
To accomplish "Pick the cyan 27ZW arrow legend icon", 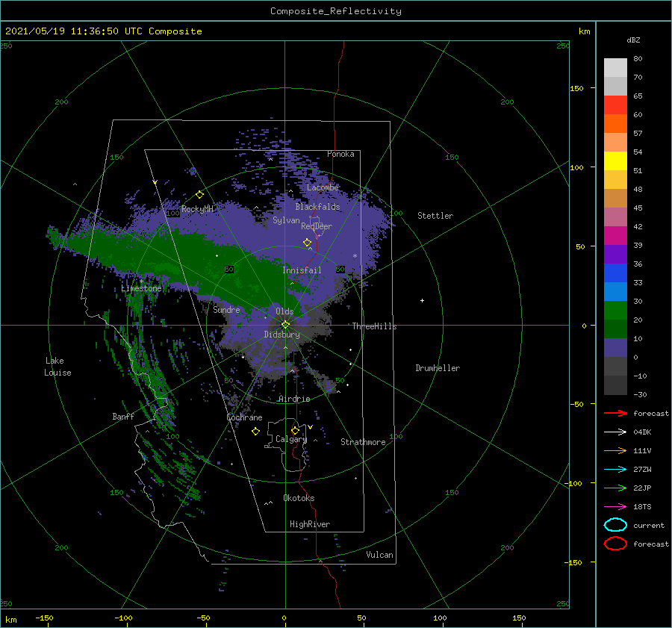I will coord(615,469).
